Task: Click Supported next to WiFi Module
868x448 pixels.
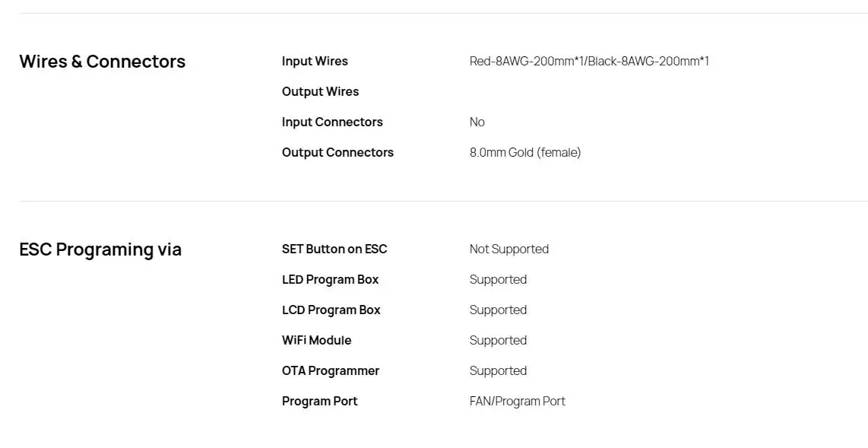Action: tap(498, 341)
